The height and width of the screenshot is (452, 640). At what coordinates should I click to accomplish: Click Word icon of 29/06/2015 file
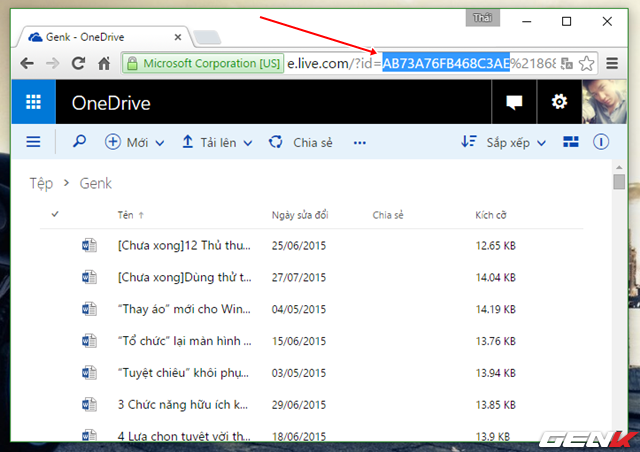[89, 404]
